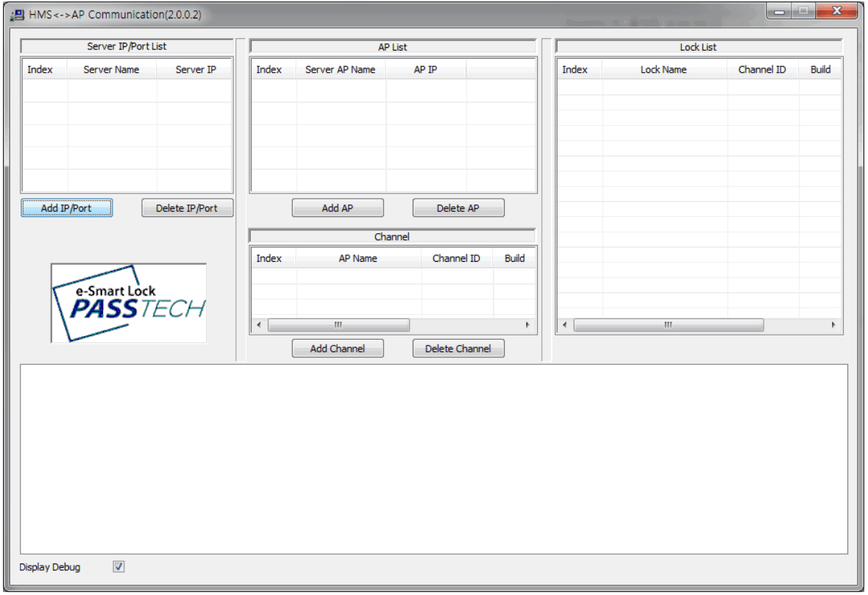Click the Delete Channel button
Screen dimensions: 868x595
[458, 348]
